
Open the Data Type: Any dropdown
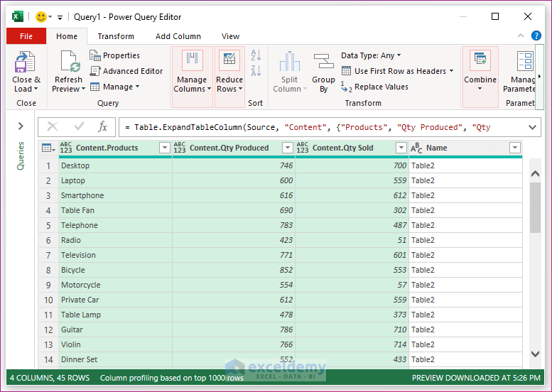pos(371,55)
